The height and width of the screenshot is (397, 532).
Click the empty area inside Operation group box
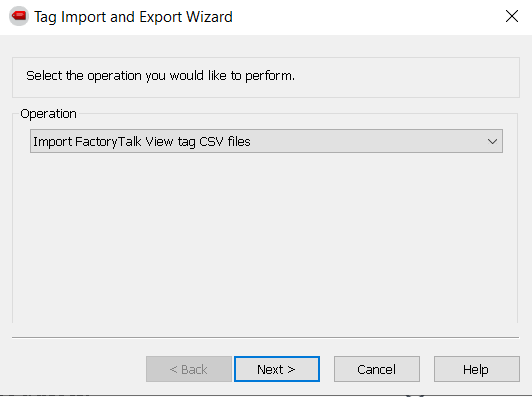point(265,238)
